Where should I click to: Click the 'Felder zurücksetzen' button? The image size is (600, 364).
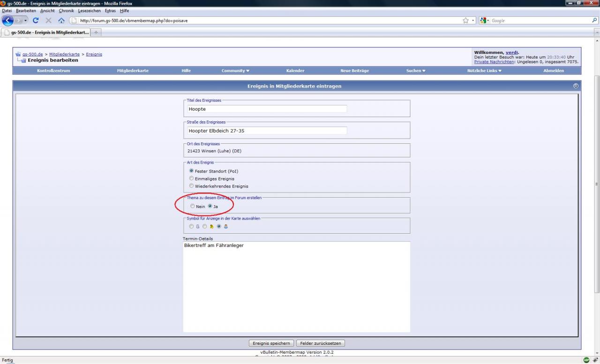click(x=321, y=343)
